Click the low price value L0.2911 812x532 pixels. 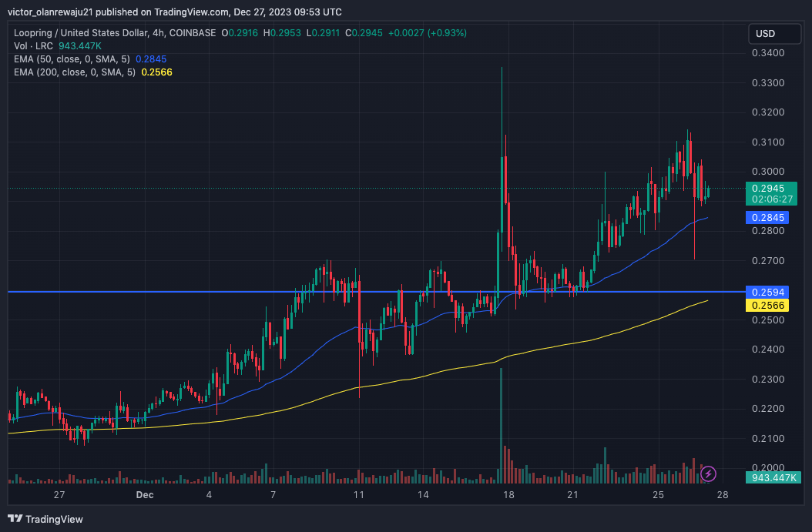click(323, 33)
